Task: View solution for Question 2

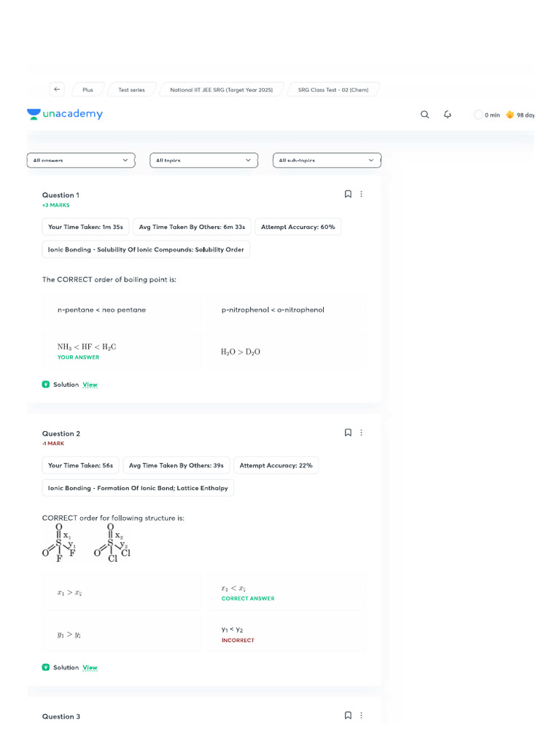Action: [90, 667]
